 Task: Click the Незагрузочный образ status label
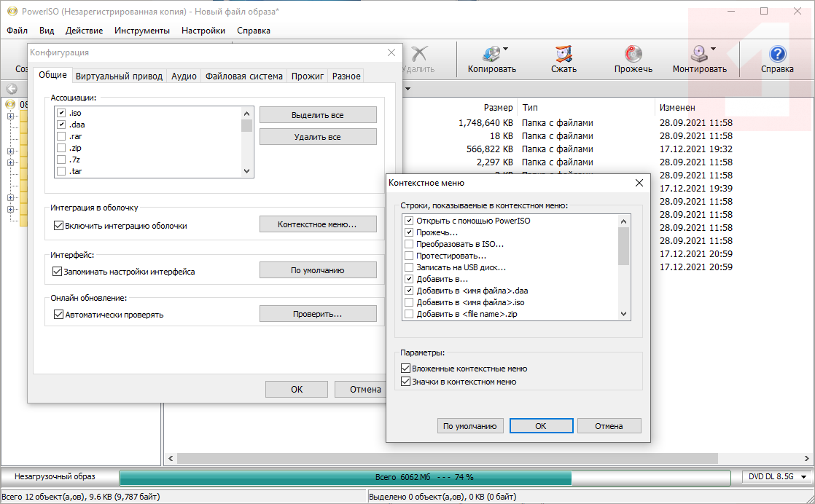tap(55, 476)
